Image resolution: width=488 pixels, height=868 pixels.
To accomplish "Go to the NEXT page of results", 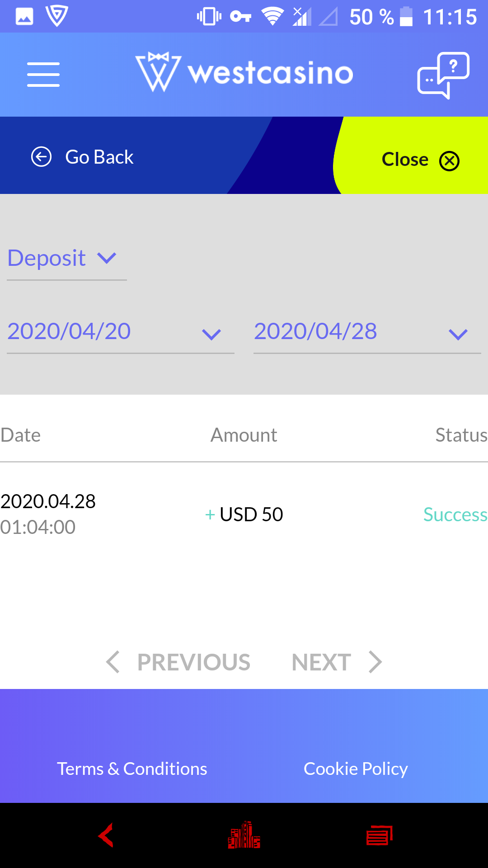I will coord(337,662).
